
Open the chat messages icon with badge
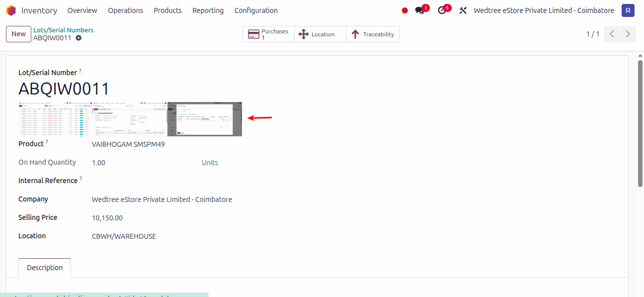[x=420, y=10]
